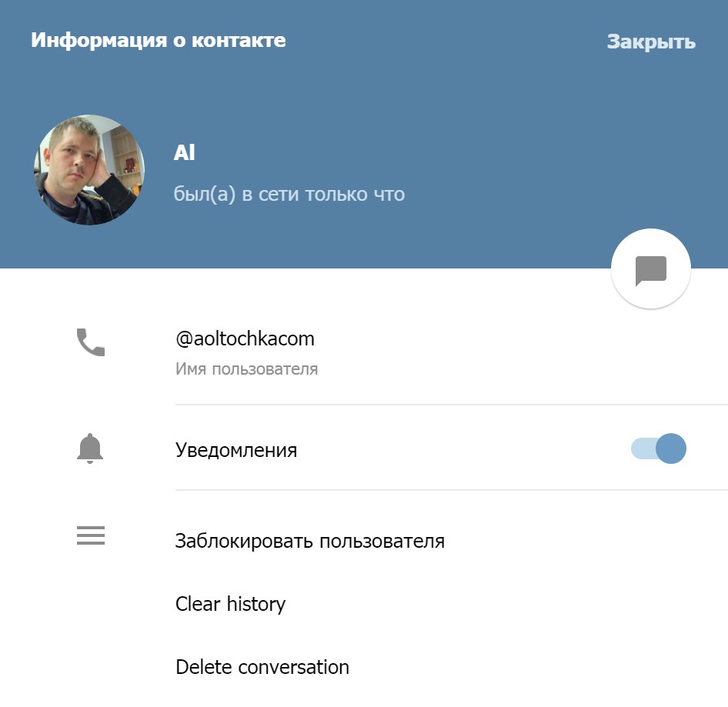Click the notifications bell icon

point(89,449)
